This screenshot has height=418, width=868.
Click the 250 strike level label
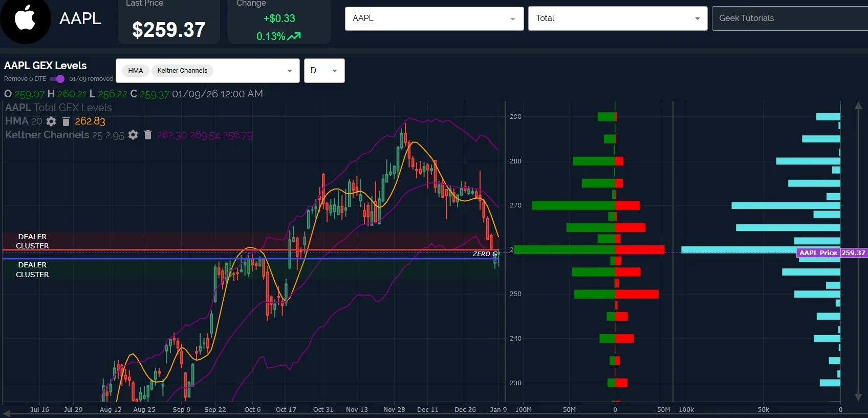tap(515, 294)
